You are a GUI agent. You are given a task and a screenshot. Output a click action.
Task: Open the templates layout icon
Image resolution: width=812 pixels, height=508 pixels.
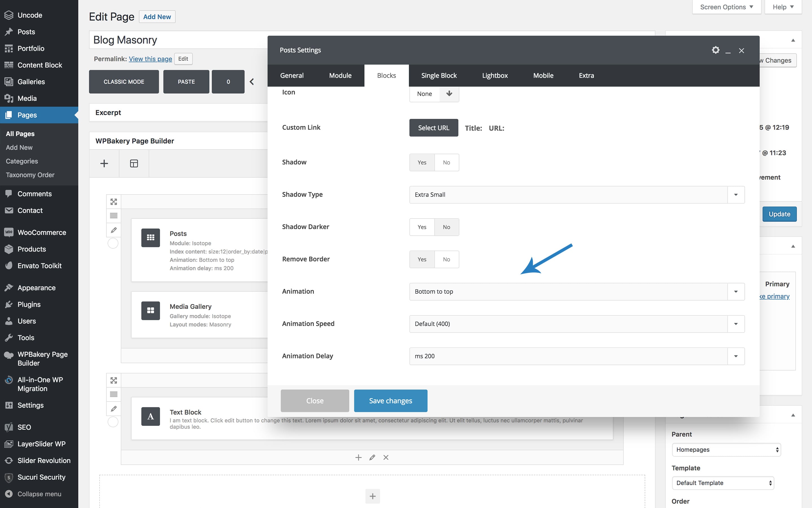[134, 164]
